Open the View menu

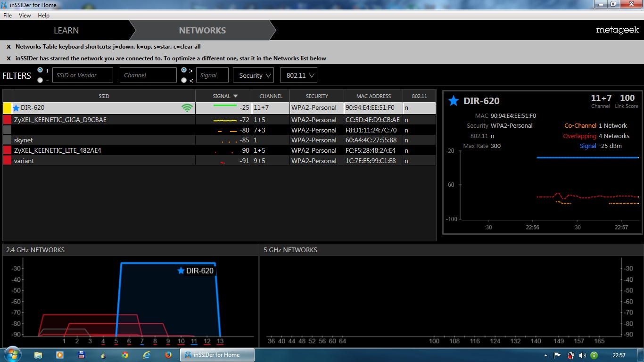[x=25, y=16]
